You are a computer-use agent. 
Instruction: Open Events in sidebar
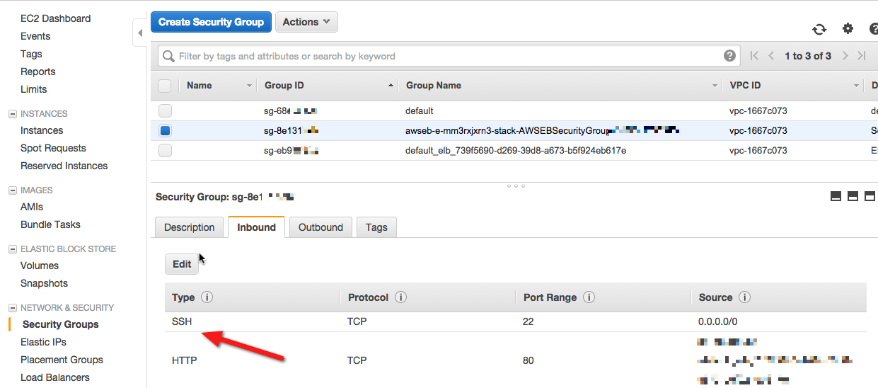pyautogui.click(x=35, y=36)
